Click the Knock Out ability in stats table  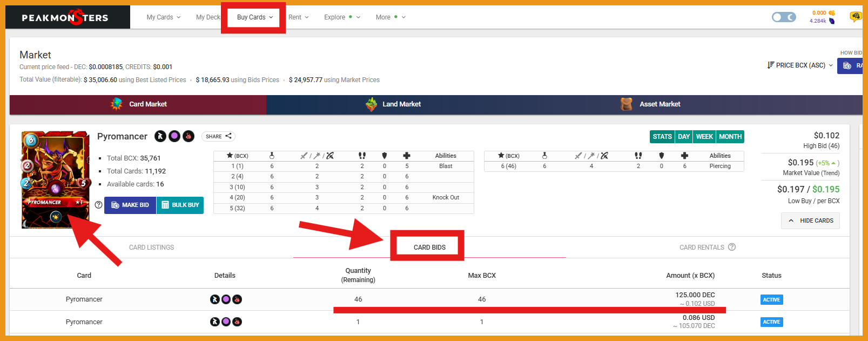446,197
